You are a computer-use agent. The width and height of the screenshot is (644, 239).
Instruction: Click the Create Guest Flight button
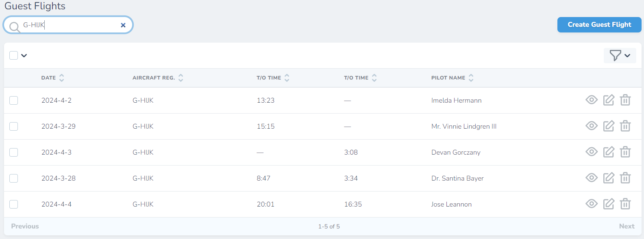pos(599,25)
